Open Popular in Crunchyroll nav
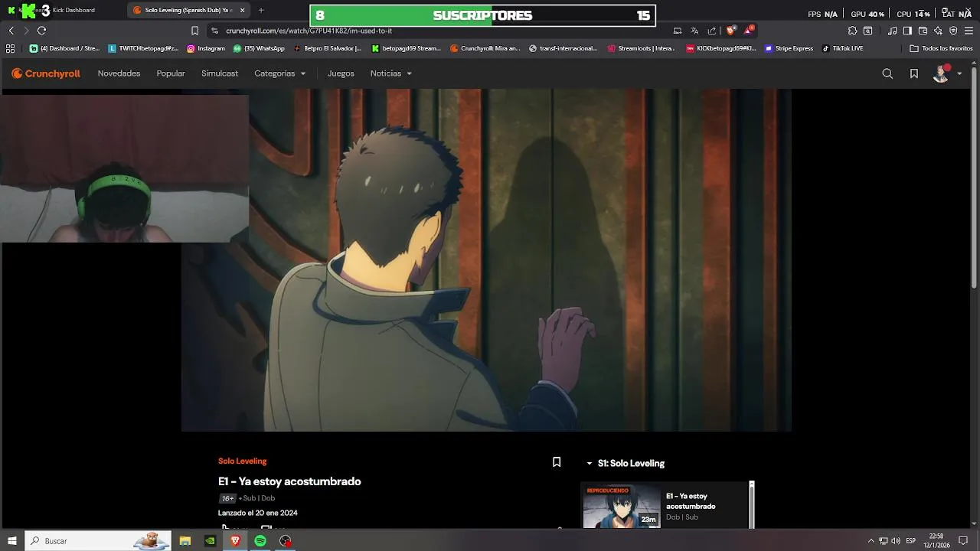This screenshot has height=551, width=980. (x=171, y=73)
